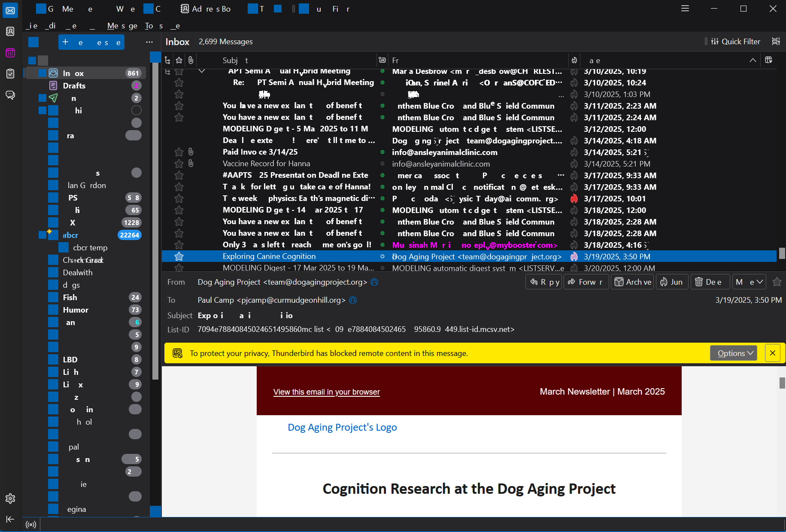Open the Tools menu

(154, 26)
